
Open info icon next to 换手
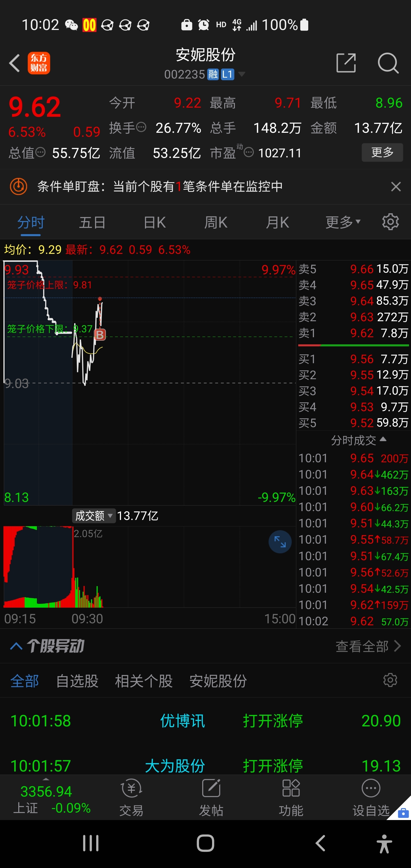141,127
